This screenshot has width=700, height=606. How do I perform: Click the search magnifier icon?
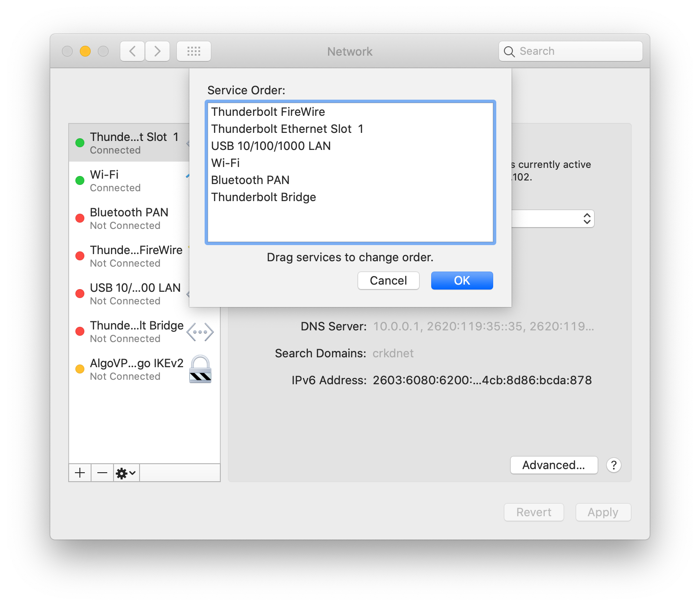click(509, 52)
